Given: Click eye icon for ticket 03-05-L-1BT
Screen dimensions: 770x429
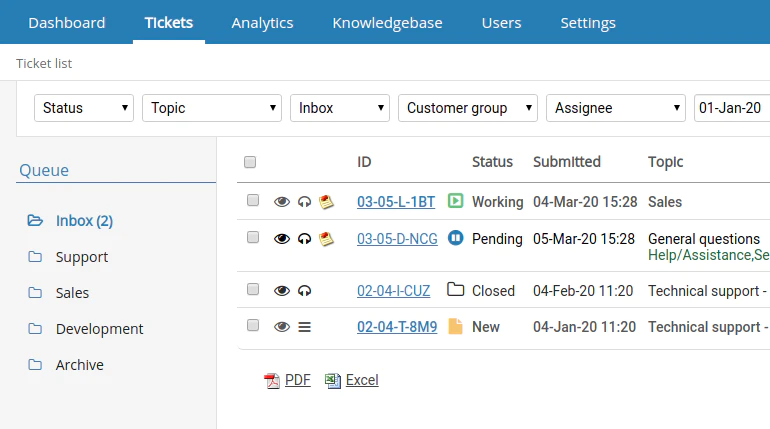Looking at the screenshot, I should [x=282, y=202].
